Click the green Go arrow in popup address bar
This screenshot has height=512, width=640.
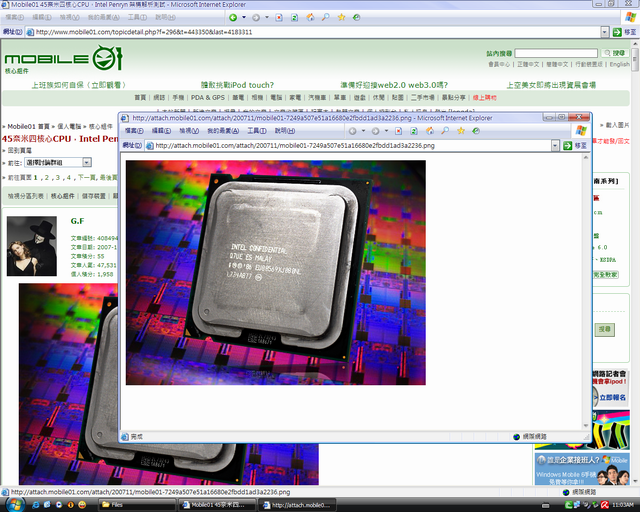(567, 146)
